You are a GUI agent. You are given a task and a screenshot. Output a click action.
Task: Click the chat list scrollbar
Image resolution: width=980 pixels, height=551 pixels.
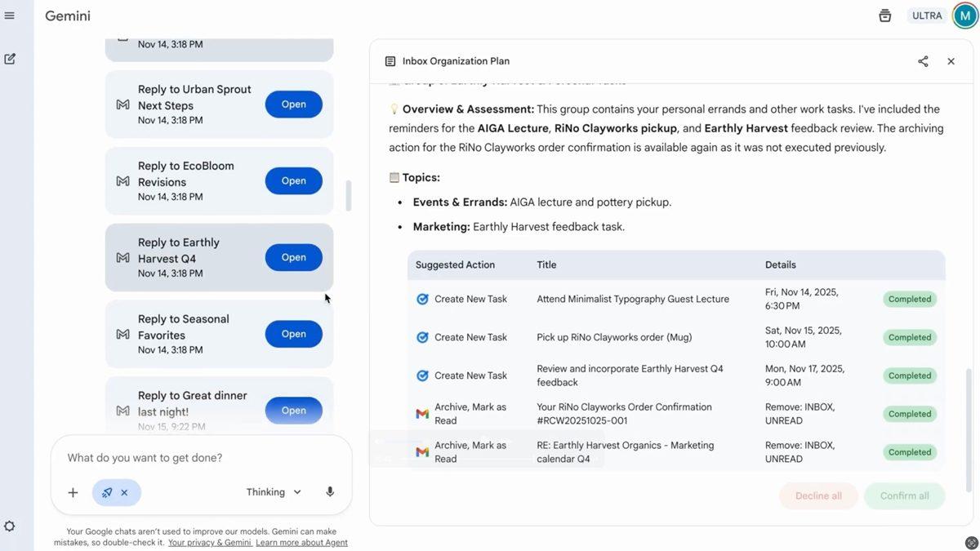click(x=350, y=196)
